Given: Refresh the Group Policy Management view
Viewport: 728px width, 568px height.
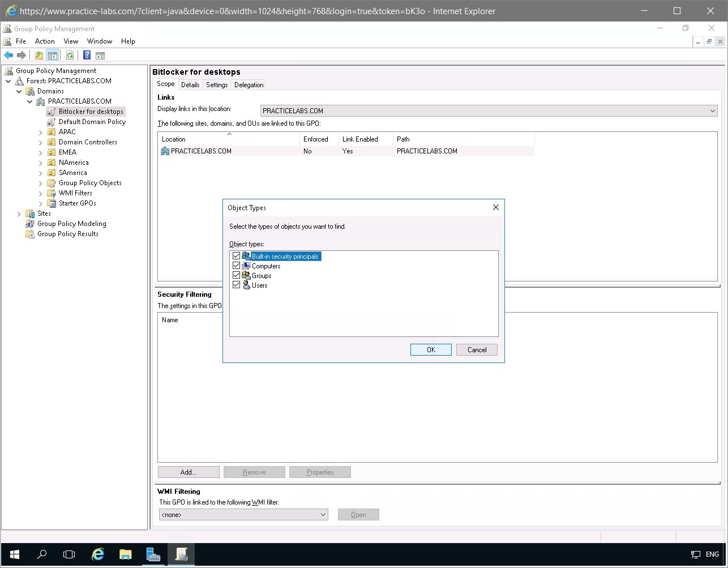Looking at the screenshot, I should (70, 55).
